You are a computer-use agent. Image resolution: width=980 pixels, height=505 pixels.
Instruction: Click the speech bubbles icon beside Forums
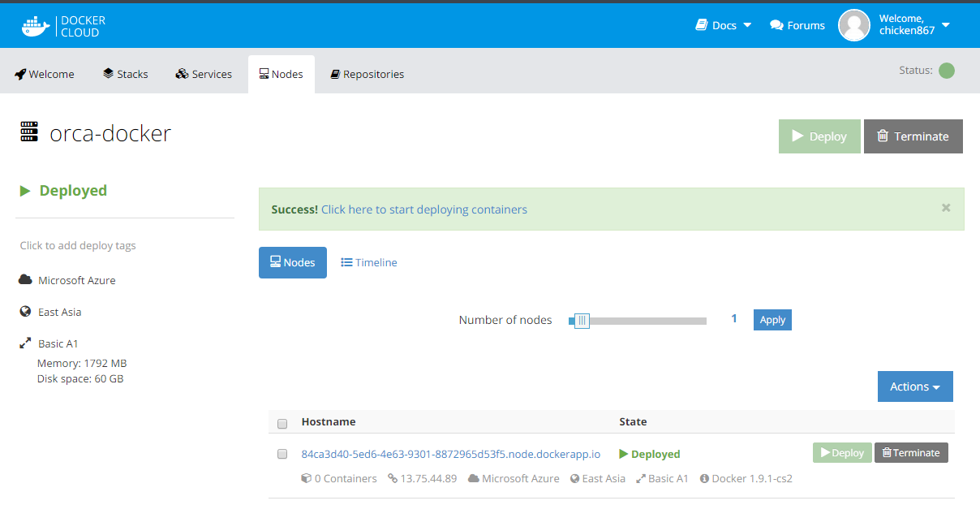(x=776, y=25)
